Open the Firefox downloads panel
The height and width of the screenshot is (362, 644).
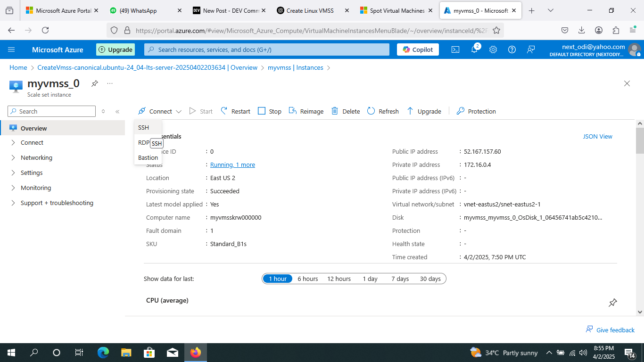click(582, 30)
